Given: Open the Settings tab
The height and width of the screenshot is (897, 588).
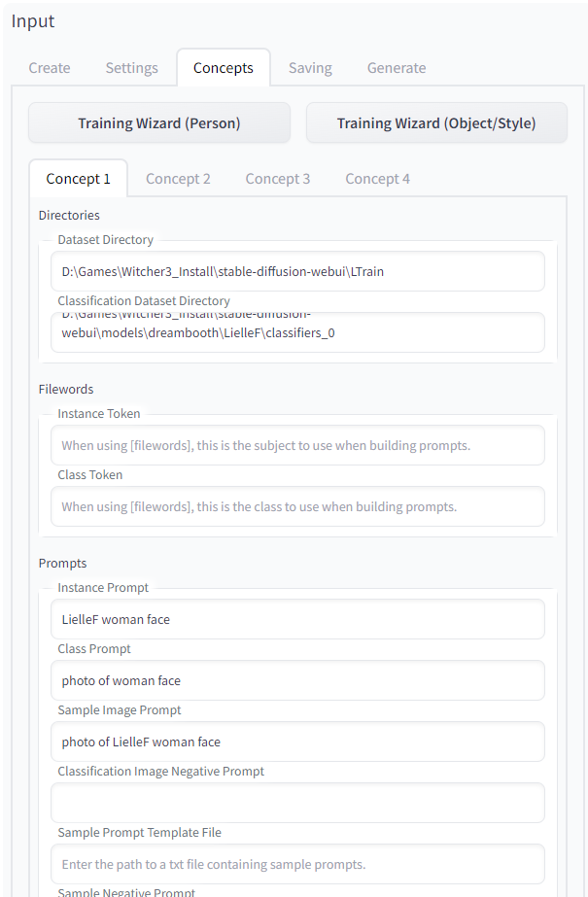Looking at the screenshot, I should tap(131, 68).
